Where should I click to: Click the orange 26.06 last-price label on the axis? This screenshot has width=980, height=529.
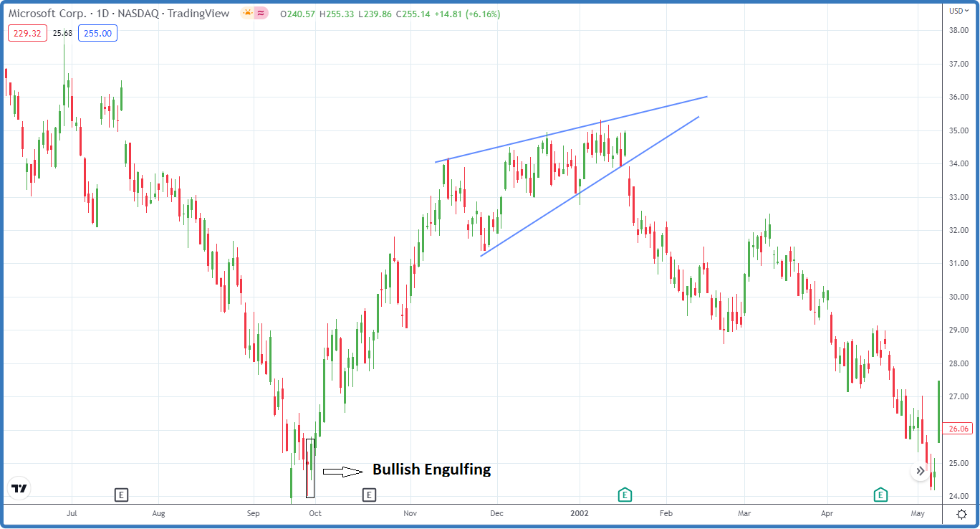tap(958, 429)
